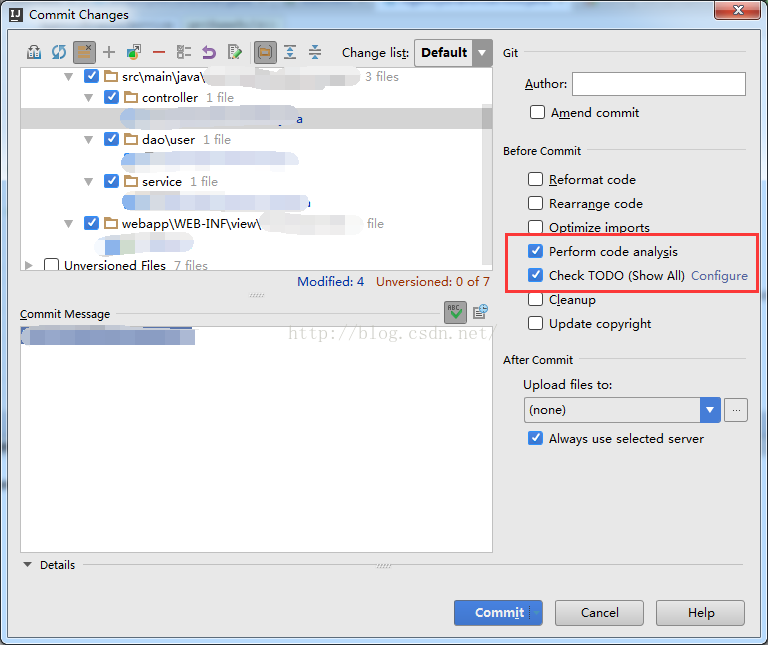768x645 pixels.
Task: Click the Expand All tree icon
Action: click(290, 52)
